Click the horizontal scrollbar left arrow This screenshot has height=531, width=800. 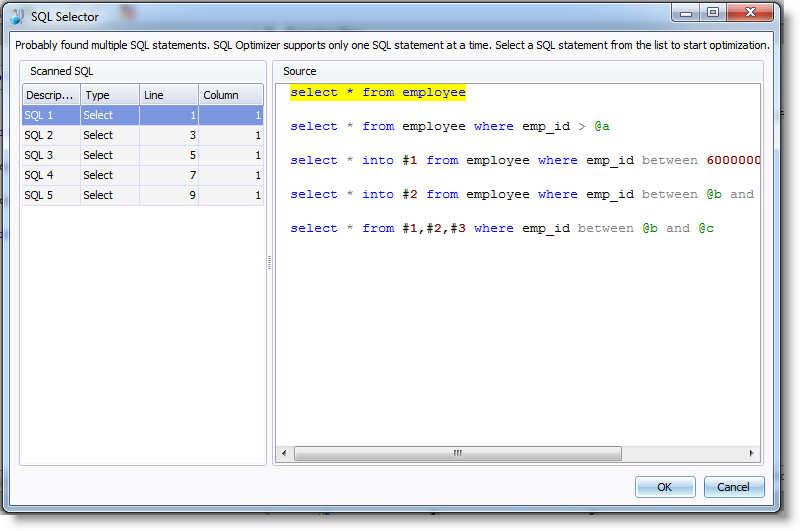pos(284,453)
